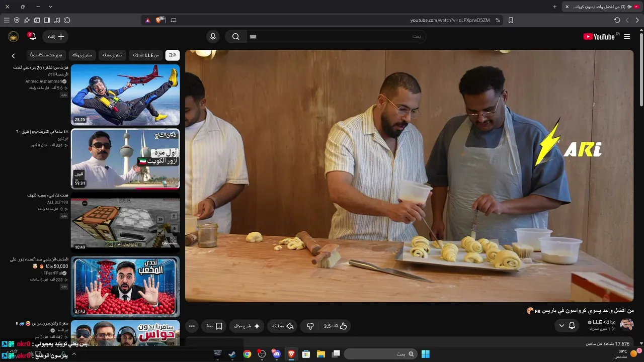
Task: Select the "من LLE عبدالإله" filter chip
Action: pos(145,55)
